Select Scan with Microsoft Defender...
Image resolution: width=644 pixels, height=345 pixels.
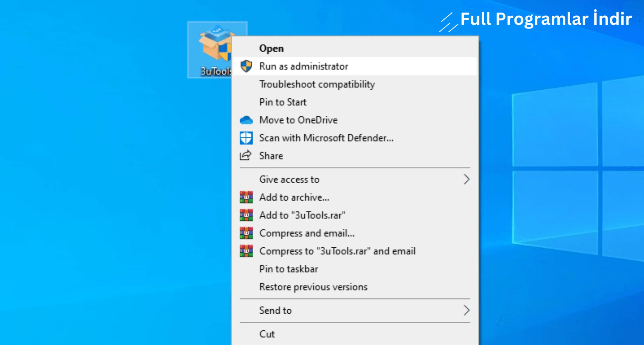pyautogui.click(x=355, y=138)
